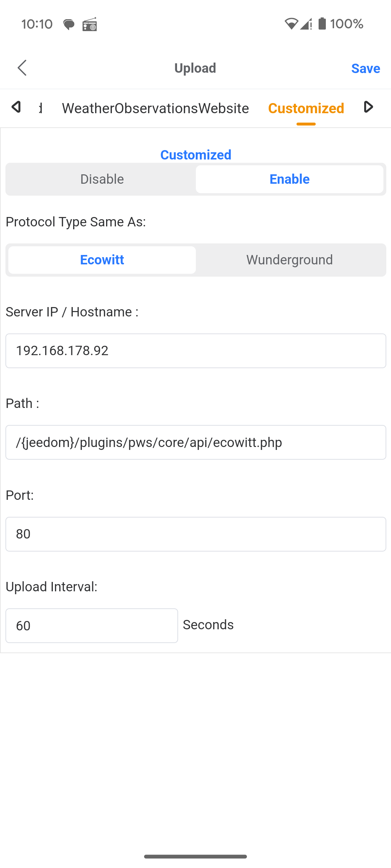The width and height of the screenshot is (391, 868).
Task: Tap the Wi-Fi status icon
Action: (x=291, y=24)
